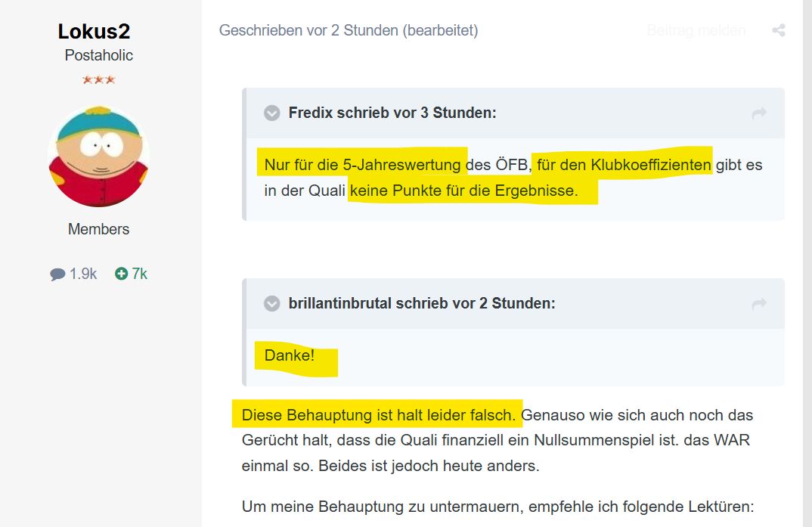Collapse the Fredix quote
This screenshot has height=527, width=812.
point(272,113)
